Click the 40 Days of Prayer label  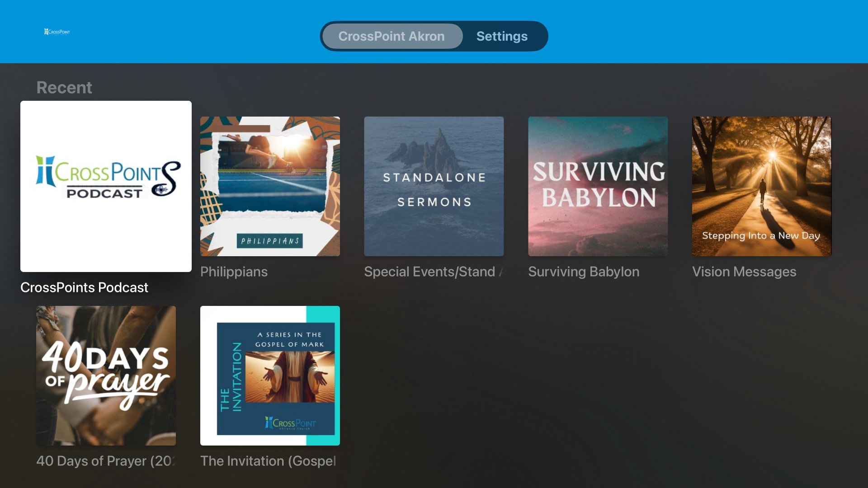coord(106,461)
